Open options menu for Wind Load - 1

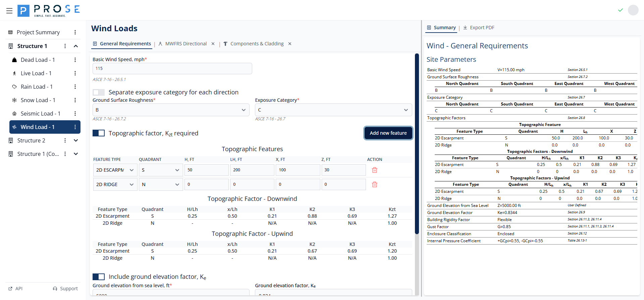point(75,127)
